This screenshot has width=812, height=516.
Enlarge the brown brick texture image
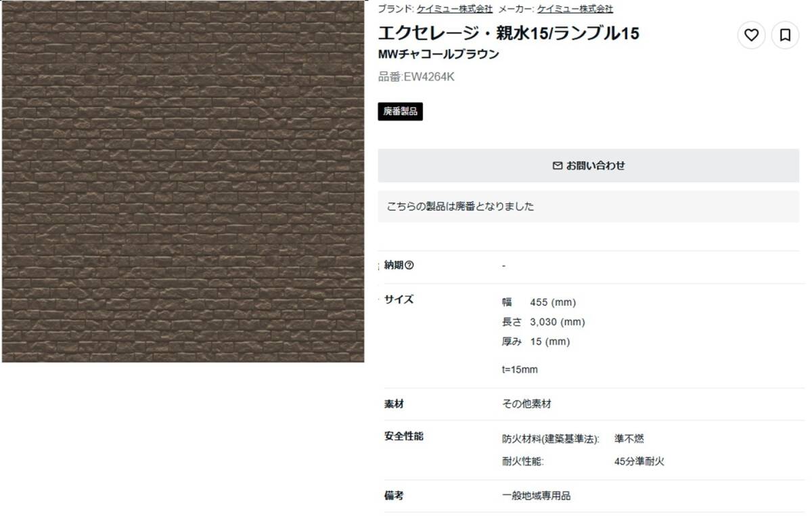pyautogui.click(x=183, y=181)
